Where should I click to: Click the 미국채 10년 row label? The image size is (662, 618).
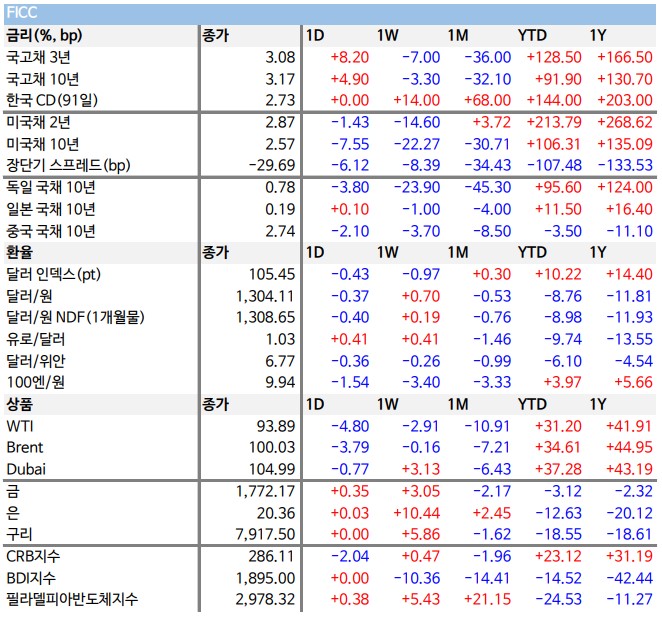(42, 144)
